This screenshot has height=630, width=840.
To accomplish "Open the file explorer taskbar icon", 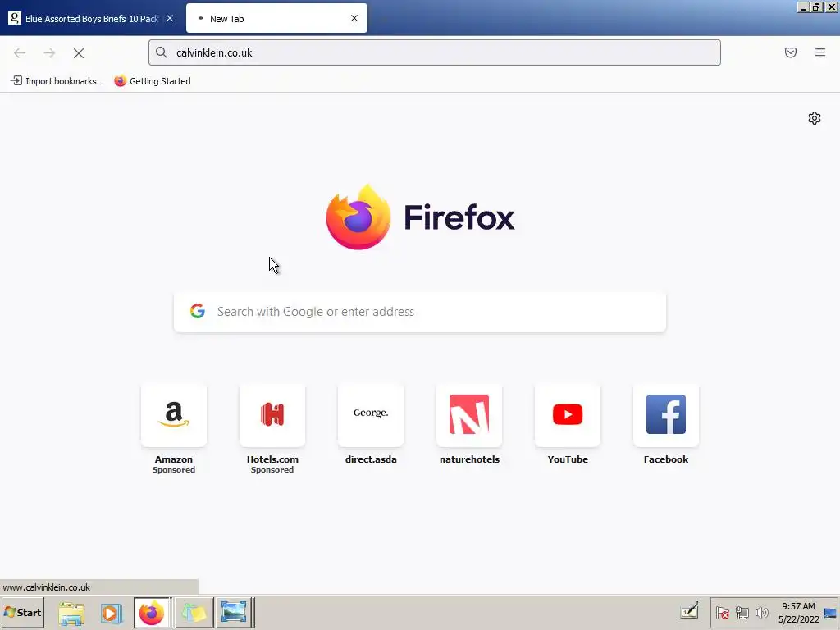I will coord(71,613).
